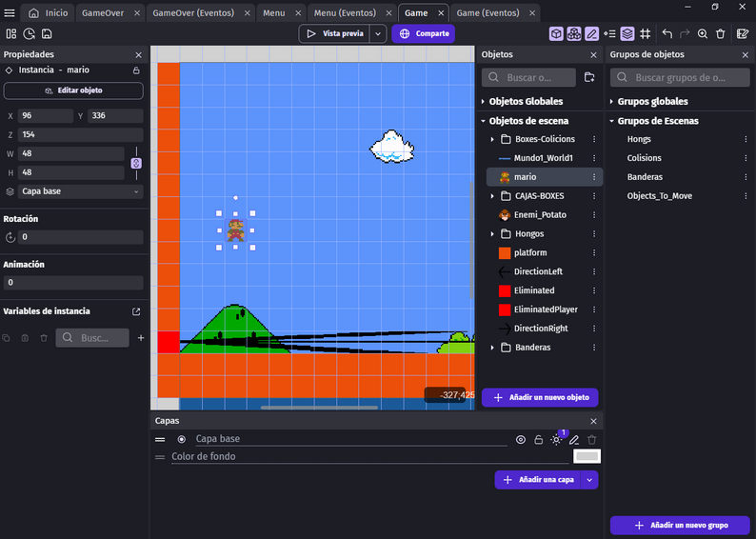756x539 pixels.
Task: Switch to GameOver (Eventos) tab
Action: (x=193, y=13)
